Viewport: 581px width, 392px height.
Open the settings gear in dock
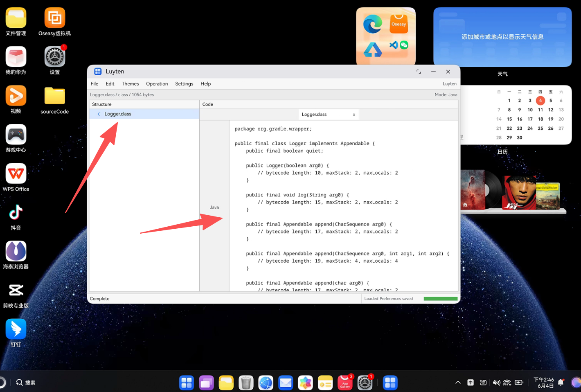(365, 383)
